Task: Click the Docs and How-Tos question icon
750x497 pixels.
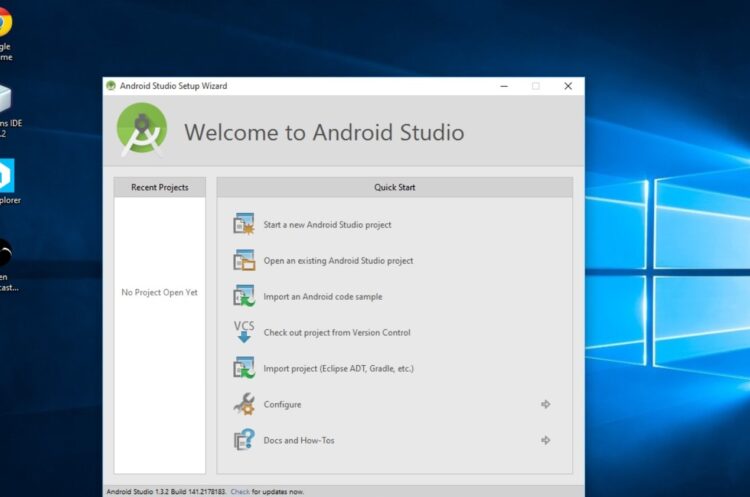Action: [x=244, y=440]
